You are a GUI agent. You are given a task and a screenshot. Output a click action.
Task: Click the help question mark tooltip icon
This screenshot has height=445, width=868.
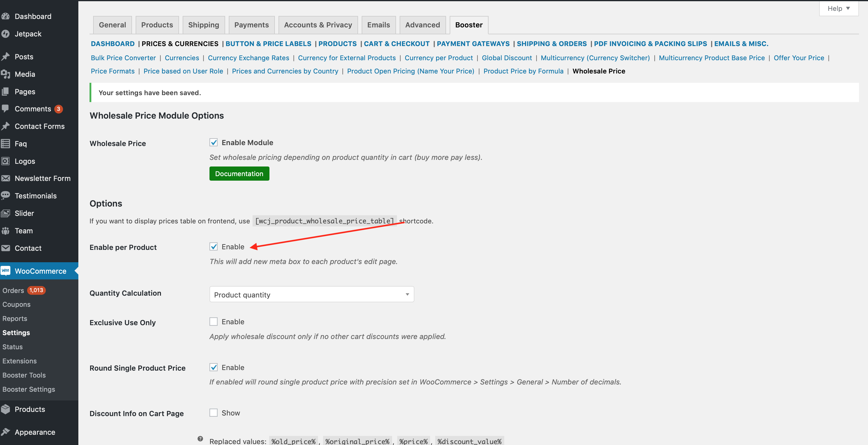click(200, 439)
